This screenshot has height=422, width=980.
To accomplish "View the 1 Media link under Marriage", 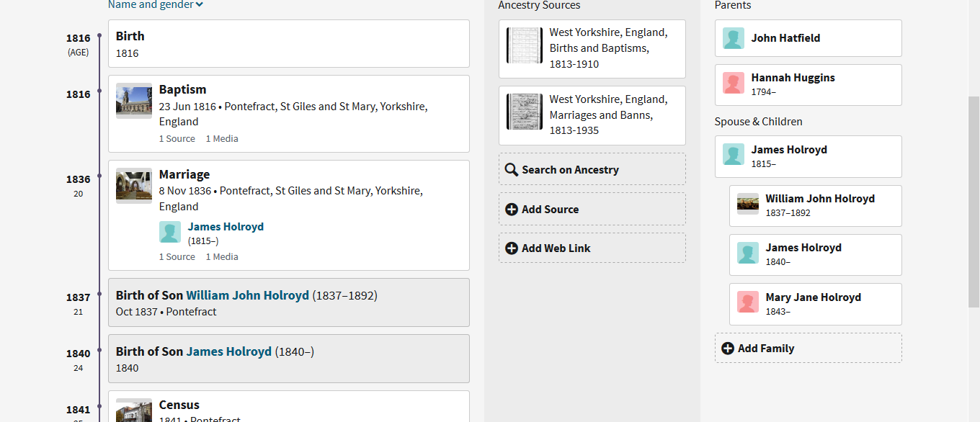I will pos(222,257).
